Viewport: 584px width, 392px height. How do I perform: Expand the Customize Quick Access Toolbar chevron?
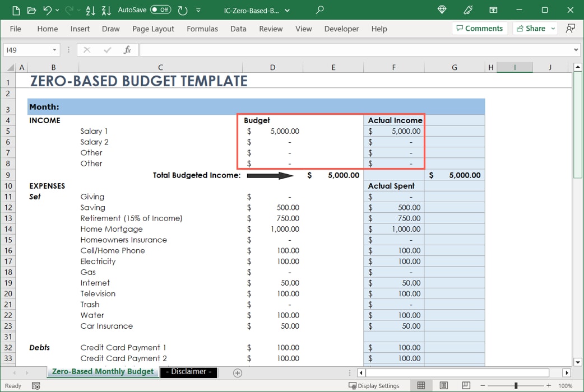198,10
